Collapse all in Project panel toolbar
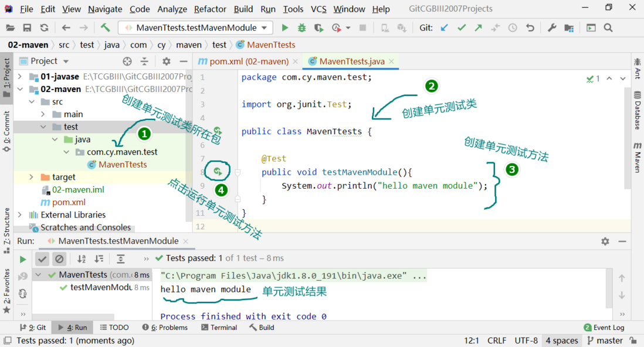This screenshot has height=347, width=644. point(144,61)
